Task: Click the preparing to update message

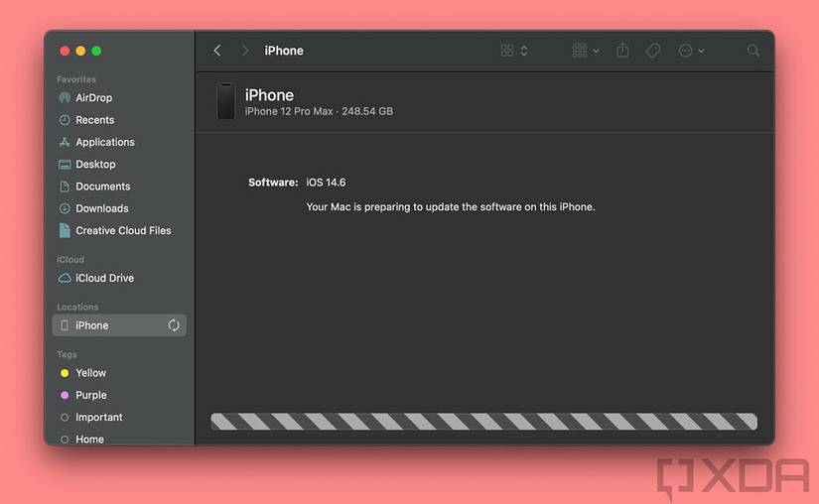Action: click(451, 207)
